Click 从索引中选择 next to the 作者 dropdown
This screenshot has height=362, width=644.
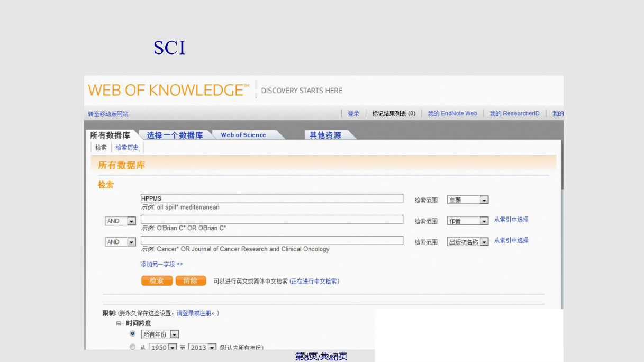(511, 219)
